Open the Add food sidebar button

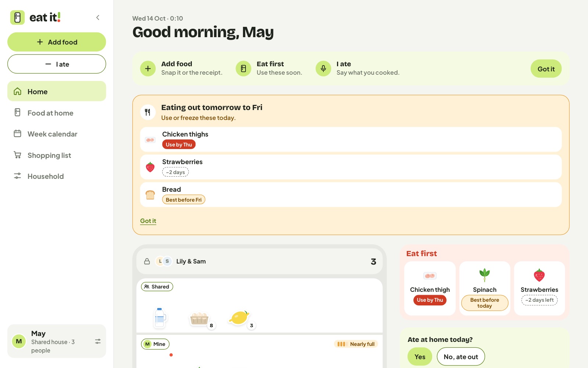57,42
